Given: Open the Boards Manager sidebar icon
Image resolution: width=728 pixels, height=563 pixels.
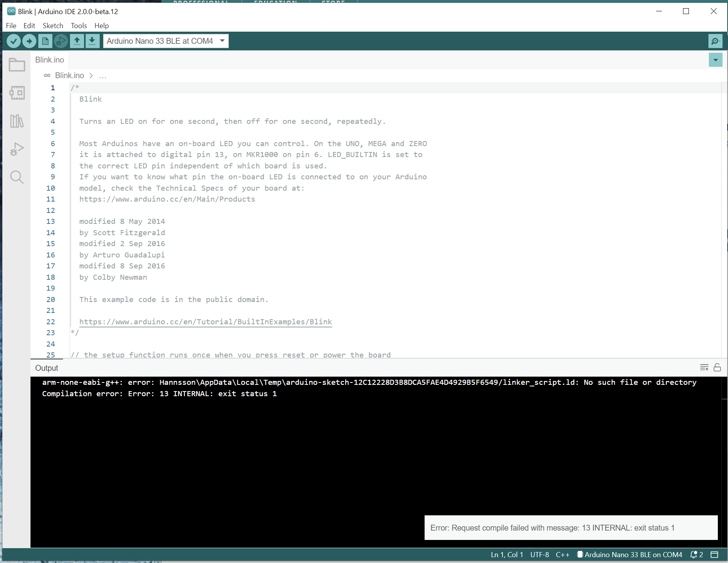Looking at the screenshot, I should pos(17,93).
